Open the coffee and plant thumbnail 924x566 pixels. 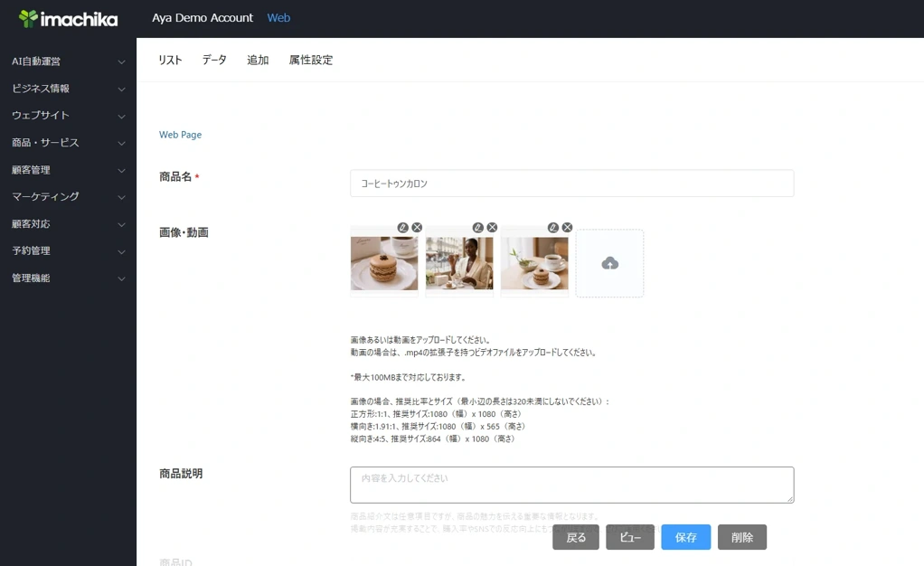click(534, 263)
